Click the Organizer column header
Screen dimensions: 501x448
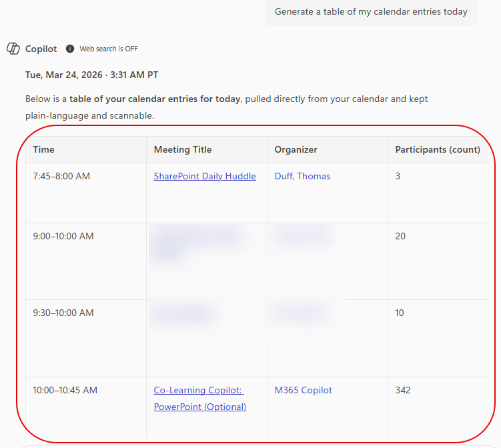pyautogui.click(x=296, y=149)
